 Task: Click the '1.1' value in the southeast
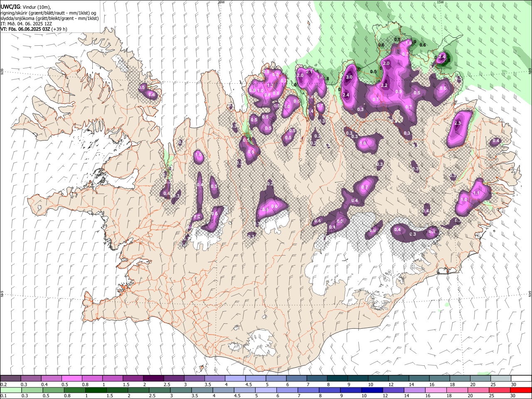tap(476, 193)
